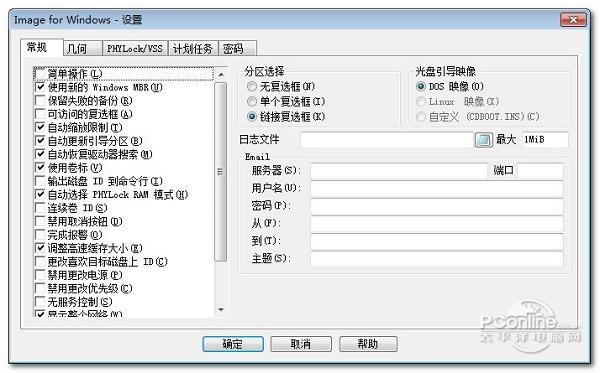The height and width of the screenshot is (373, 600).
Task: Uncheck 自动缩放限制 (T)
Action: (40, 127)
